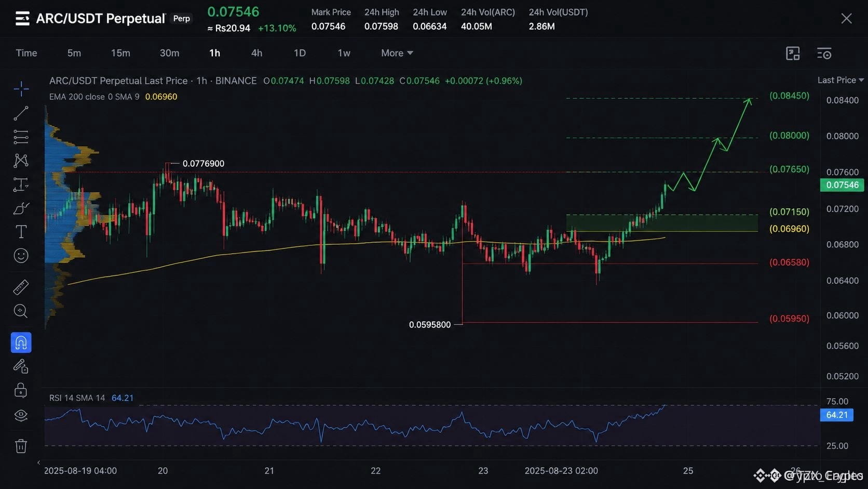Screen dimensions: 868x489
Task: Open the hamburger menu beside ARC/USDT
Action: (x=22, y=19)
